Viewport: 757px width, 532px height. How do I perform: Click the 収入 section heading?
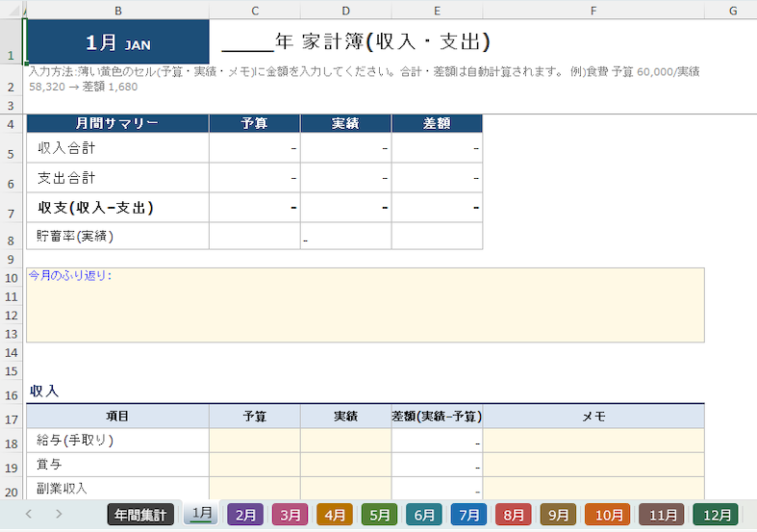pyautogui.click(x=44, y=391)
